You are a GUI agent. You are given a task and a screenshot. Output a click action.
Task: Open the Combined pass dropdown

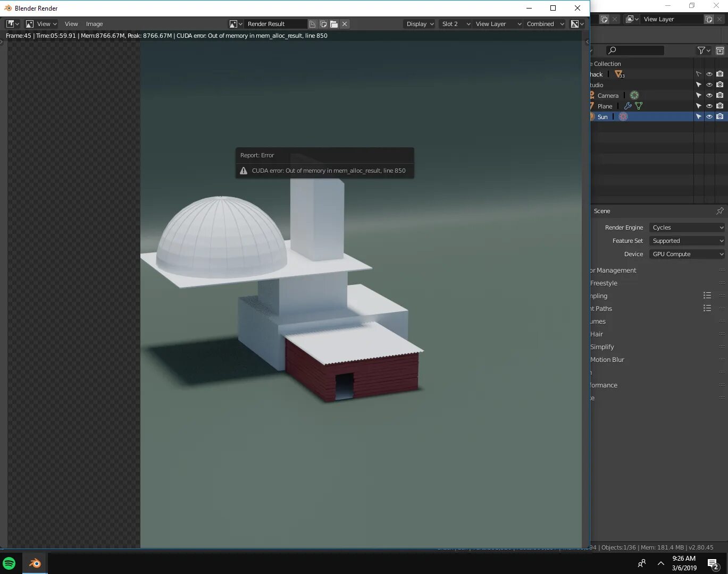pyautogui.click(x=545, y=24)
